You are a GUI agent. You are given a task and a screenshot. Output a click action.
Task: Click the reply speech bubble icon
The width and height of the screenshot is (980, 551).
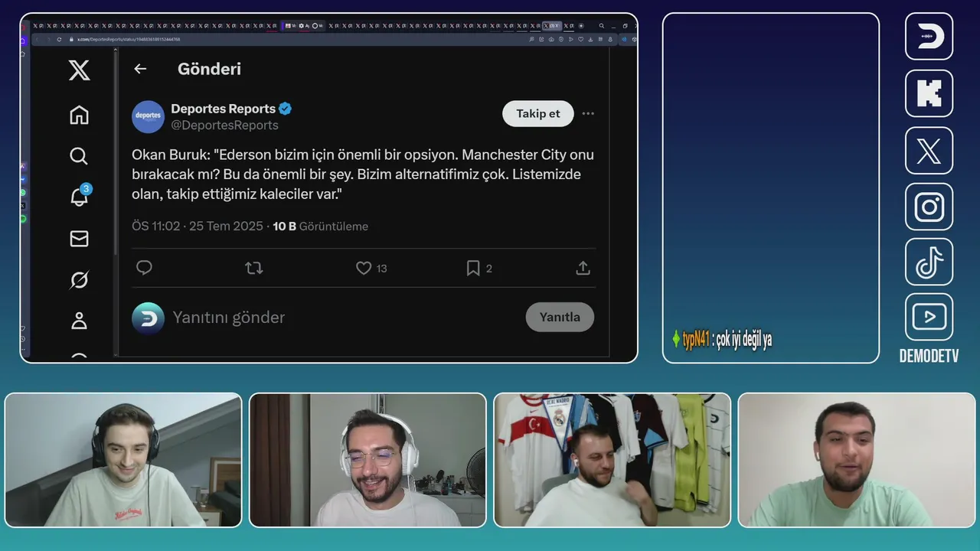tap(144, 268)
